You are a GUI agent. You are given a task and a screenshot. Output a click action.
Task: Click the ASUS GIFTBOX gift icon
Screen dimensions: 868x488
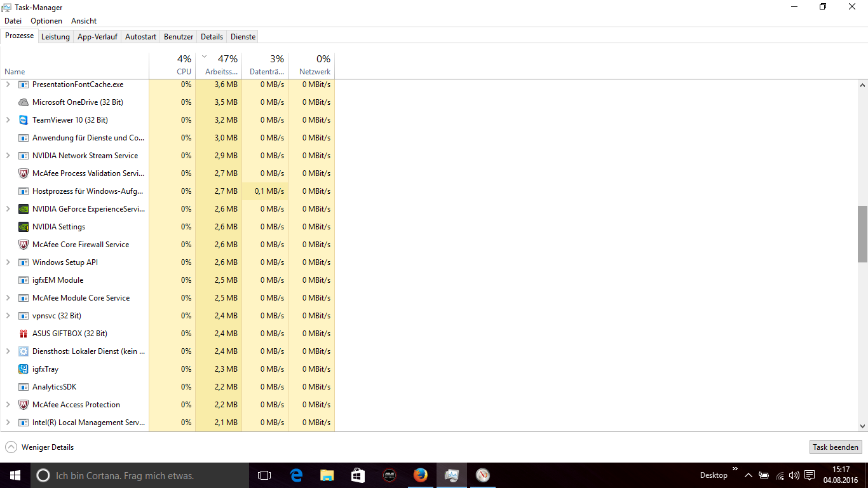click(x=24, y=334)
